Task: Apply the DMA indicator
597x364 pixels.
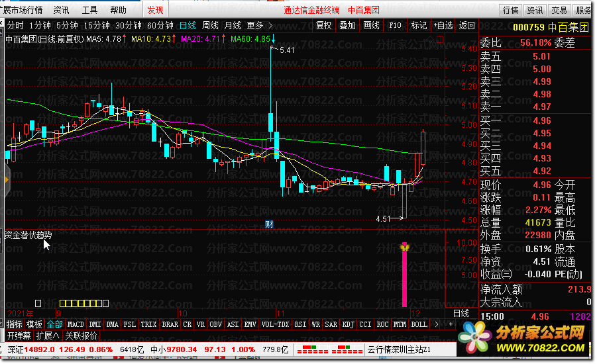Action: coord(113,324)
